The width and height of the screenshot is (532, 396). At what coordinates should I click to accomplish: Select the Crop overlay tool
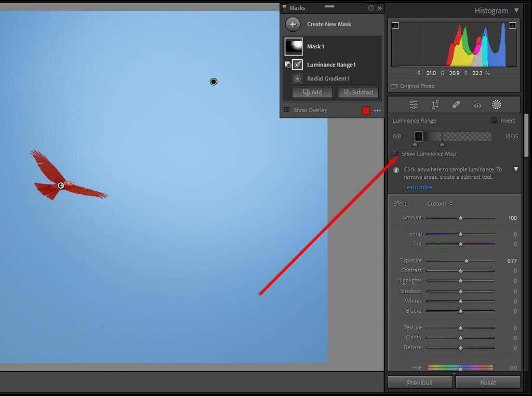(x=435, y=105)
